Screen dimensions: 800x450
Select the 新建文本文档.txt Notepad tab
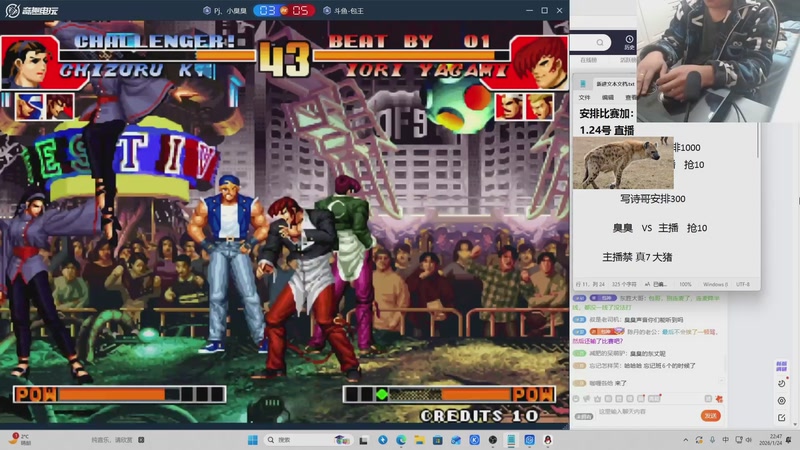click(615, 84)
